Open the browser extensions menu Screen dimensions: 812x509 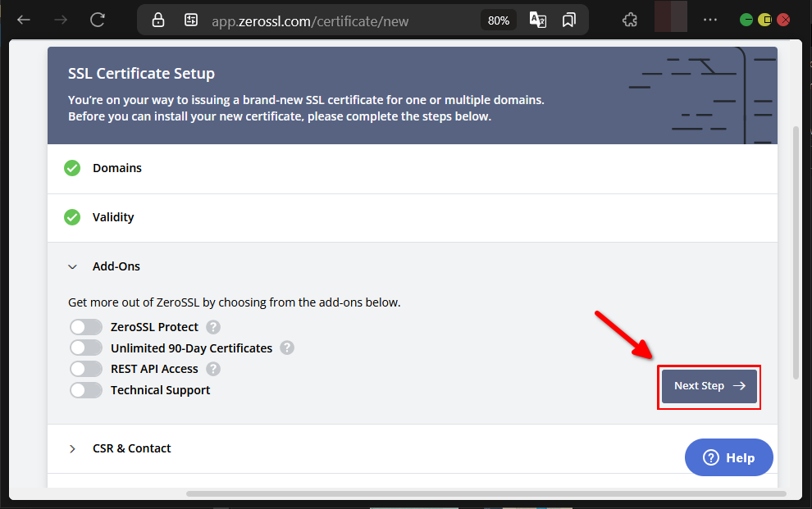point(630,20)
